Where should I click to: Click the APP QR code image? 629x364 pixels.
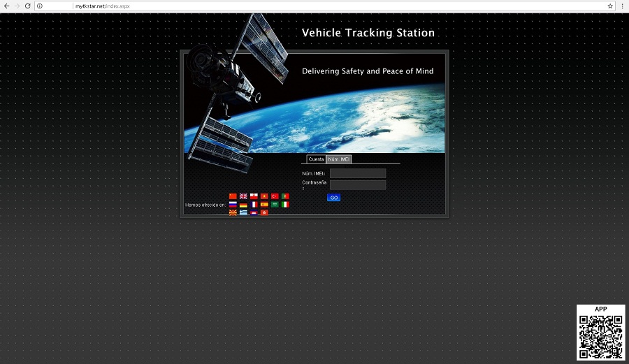point(600,337)
